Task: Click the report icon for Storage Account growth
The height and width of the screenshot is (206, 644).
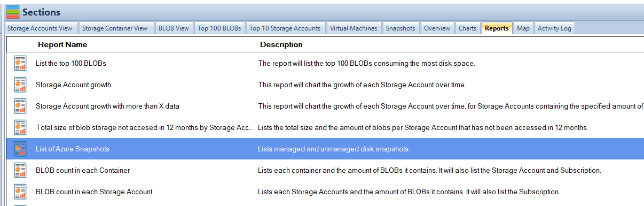Action: pyautogui.click(x=20, y=85)
